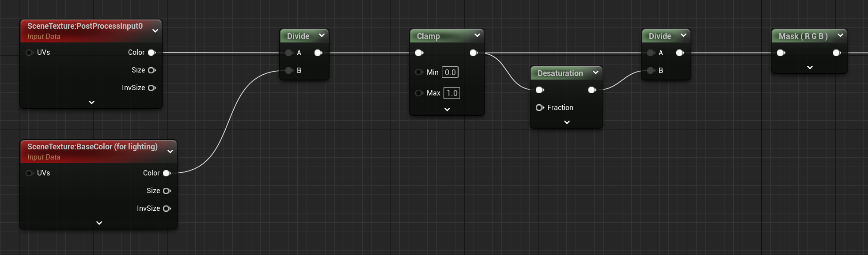Viewport: 868px width, 255px height.
Task: Click the Clamp node's main input pin
Action: pyautogui.click(x=419, y=53)
